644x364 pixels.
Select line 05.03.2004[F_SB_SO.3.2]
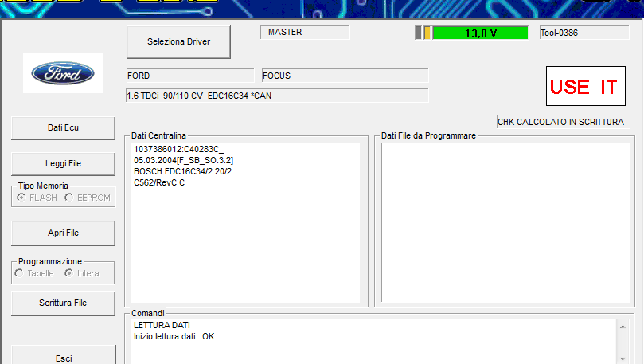click(184, 160)
